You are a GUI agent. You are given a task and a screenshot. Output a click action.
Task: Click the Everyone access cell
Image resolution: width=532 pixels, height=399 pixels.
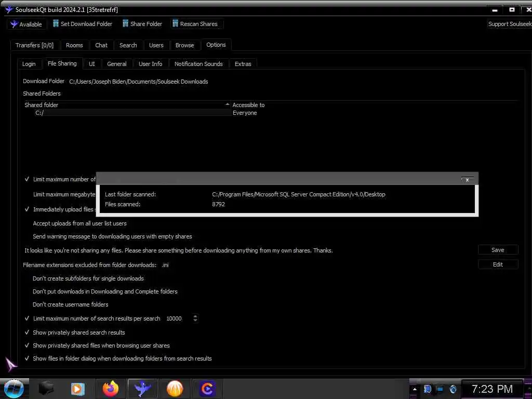(245, 113)
